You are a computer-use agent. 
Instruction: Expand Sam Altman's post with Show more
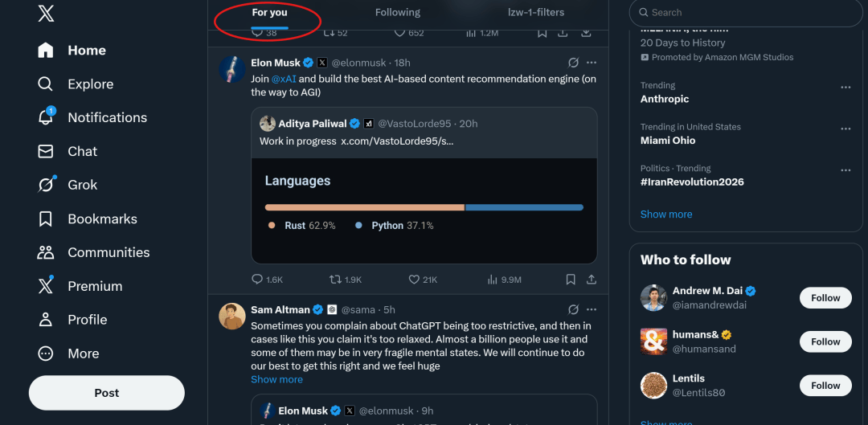[276, 379]
